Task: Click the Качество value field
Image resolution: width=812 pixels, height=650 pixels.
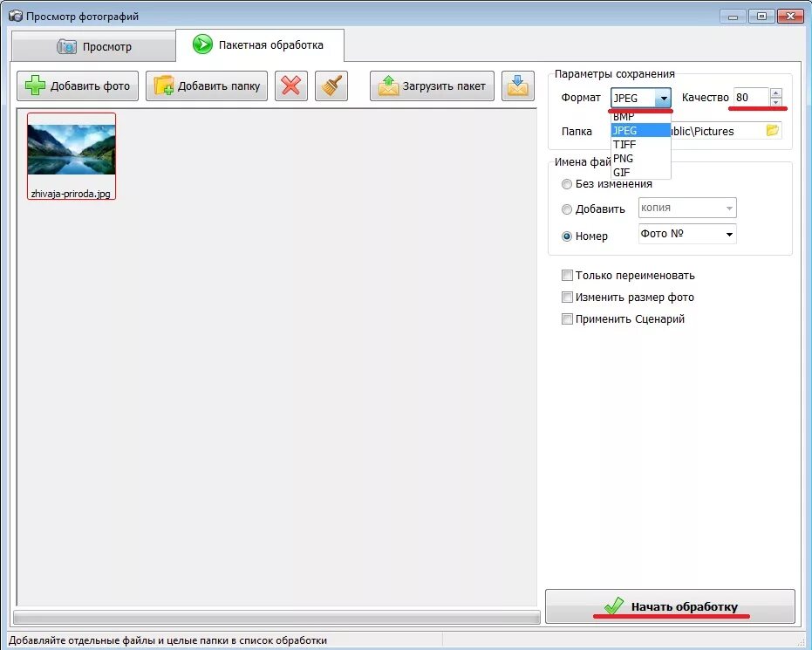Action: click(x=752, y=98)
